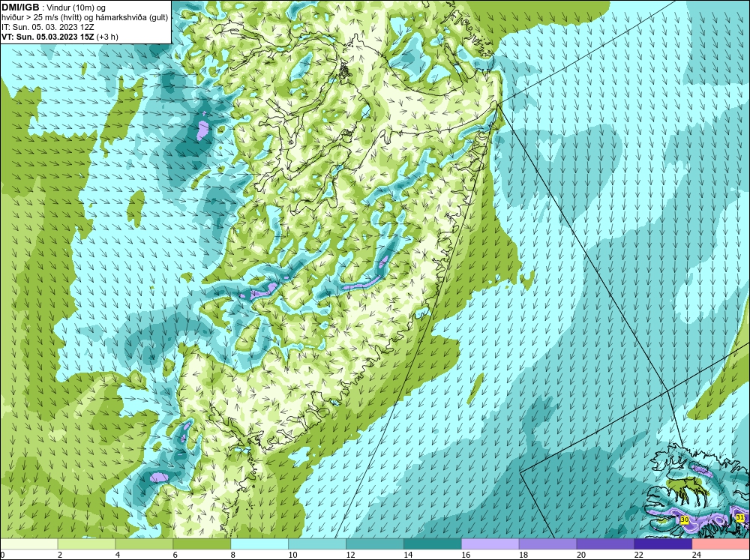The image size is (750, 560).
Task: Click the legend scale value "2"
Action: tap(60, 555)
